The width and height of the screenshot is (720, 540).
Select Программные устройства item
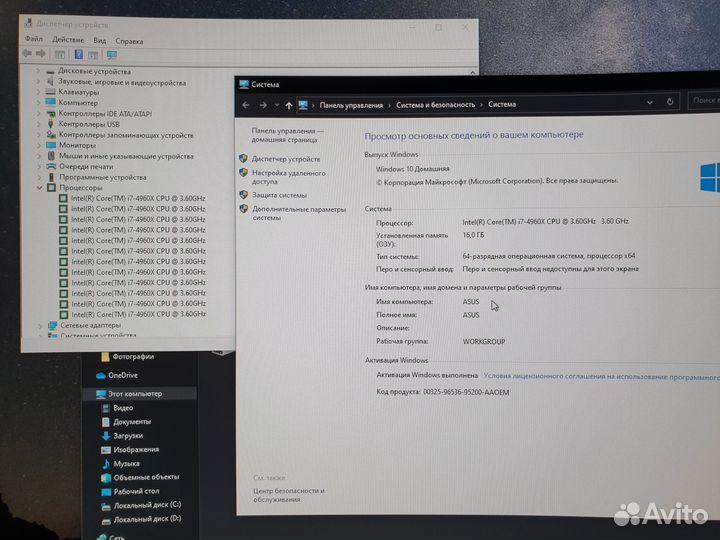click(103, 177)
